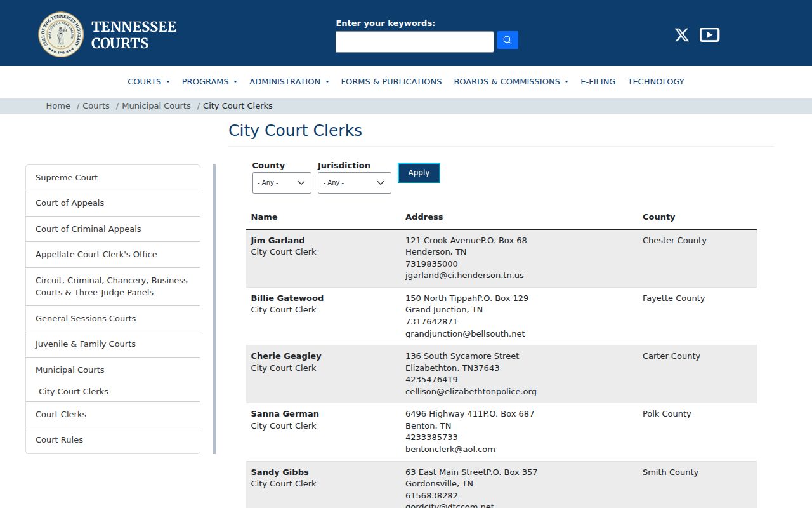Click email jgarland@ci.henderson.tn.us
812x508 pixels.
(465, 276)
